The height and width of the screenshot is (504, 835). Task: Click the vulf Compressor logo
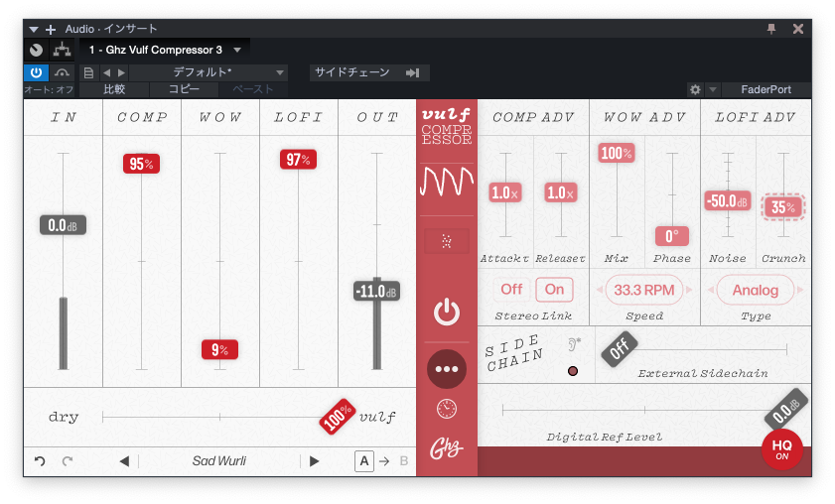tap(446, 128)
